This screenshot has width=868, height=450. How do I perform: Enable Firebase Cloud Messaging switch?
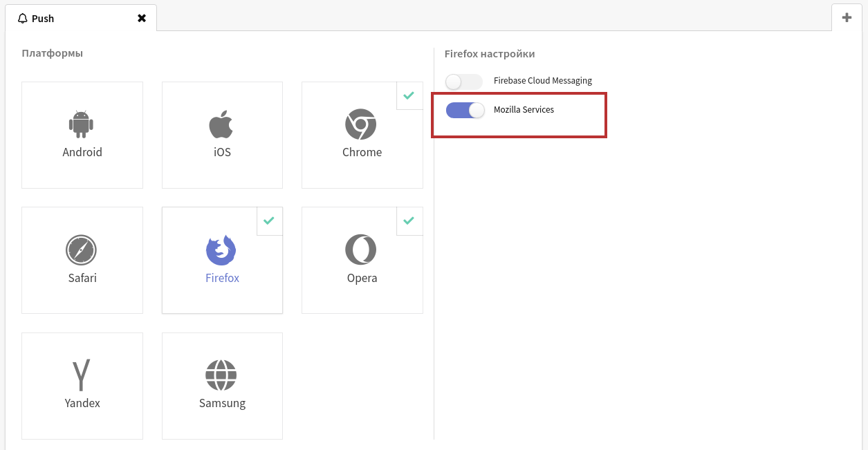(463, 82)
